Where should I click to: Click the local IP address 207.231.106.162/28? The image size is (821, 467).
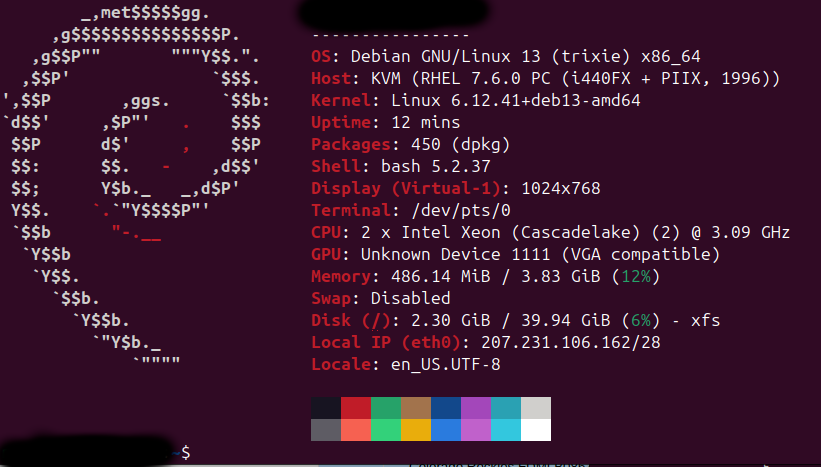click(x=571, y=342)
